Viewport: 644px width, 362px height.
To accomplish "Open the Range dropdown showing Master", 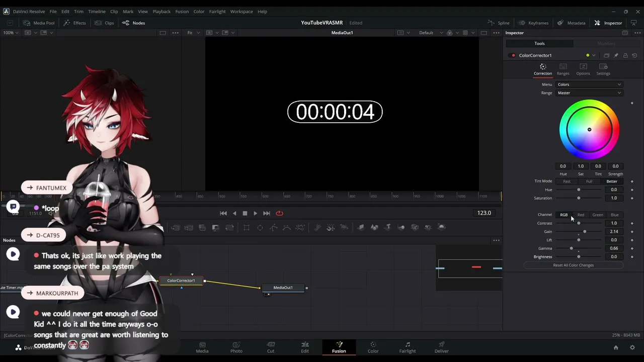I will point(589,93).
